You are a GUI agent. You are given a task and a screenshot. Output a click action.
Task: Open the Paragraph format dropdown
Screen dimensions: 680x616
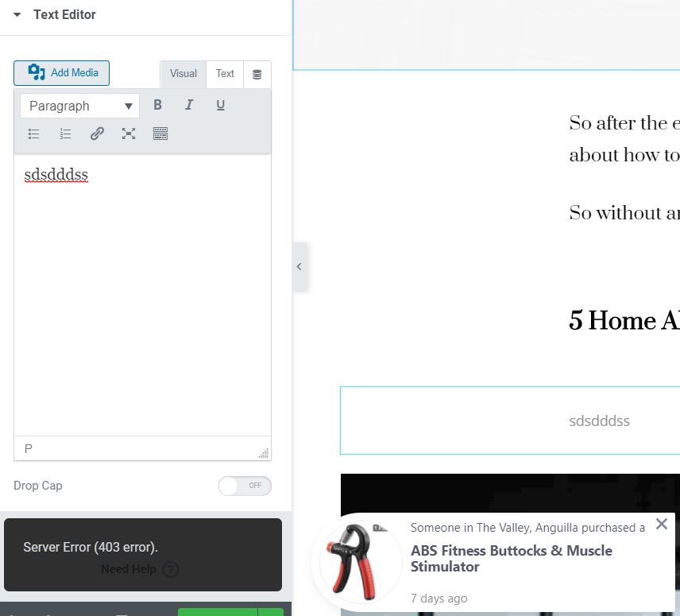(79, 106)
